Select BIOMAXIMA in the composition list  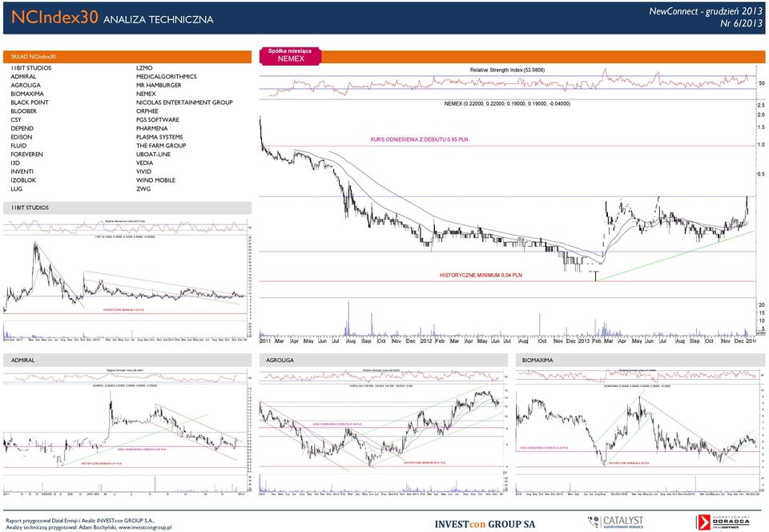27,94
